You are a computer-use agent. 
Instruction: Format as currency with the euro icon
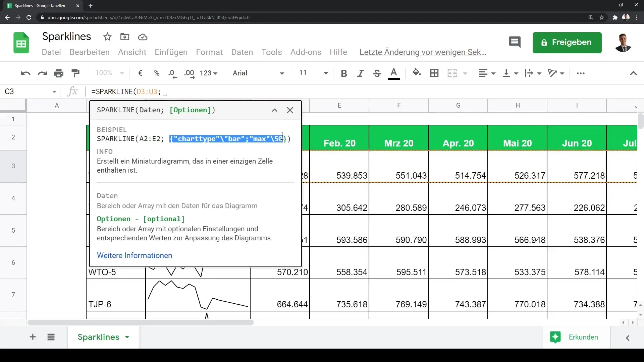(x=140, y=73)
